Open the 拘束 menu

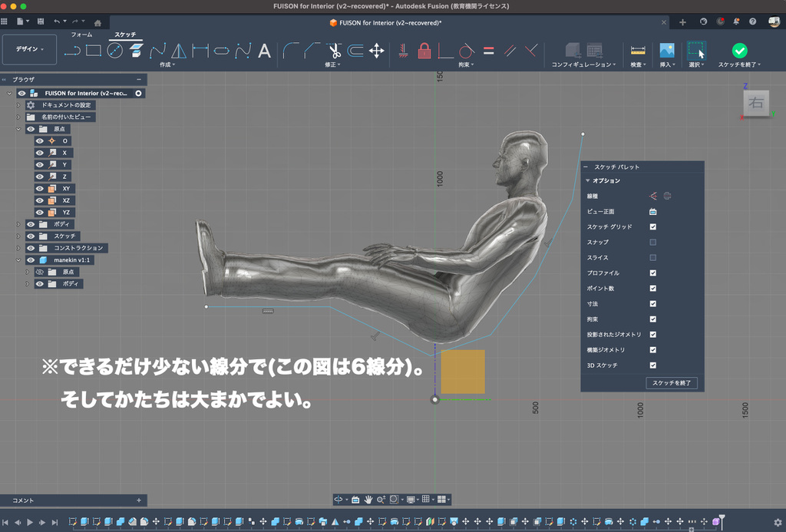tap(465, 65)
